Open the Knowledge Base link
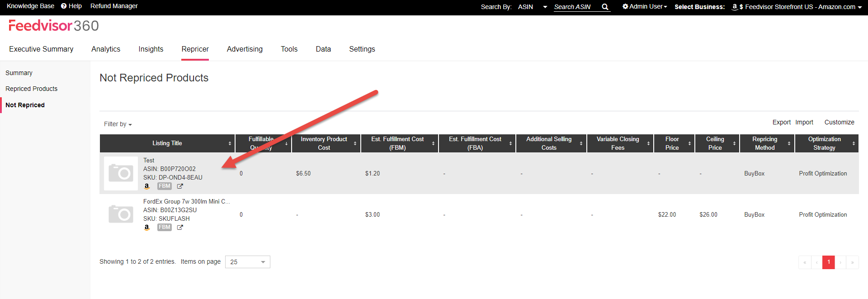The image size is (868, 299). [30, 6]
